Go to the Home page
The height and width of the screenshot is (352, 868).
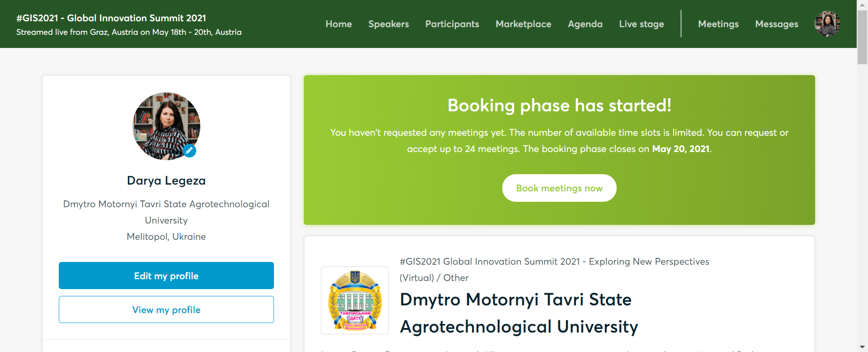339,24
